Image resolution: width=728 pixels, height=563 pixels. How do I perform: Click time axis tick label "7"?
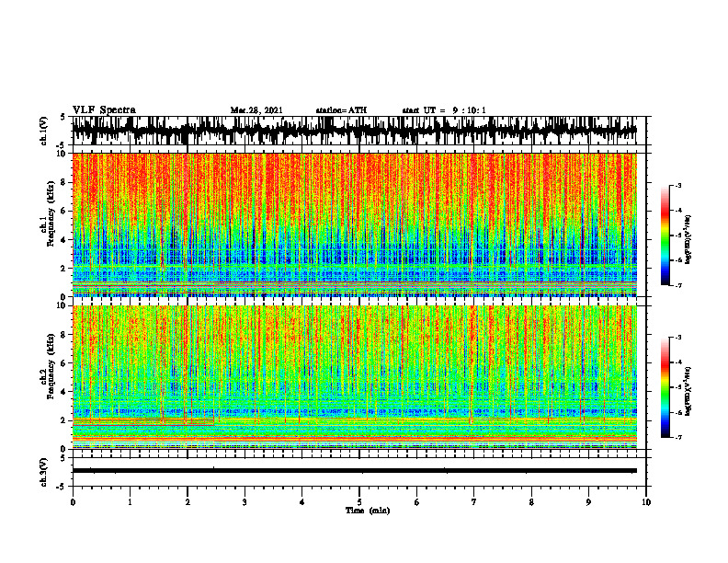click(474, 502)
